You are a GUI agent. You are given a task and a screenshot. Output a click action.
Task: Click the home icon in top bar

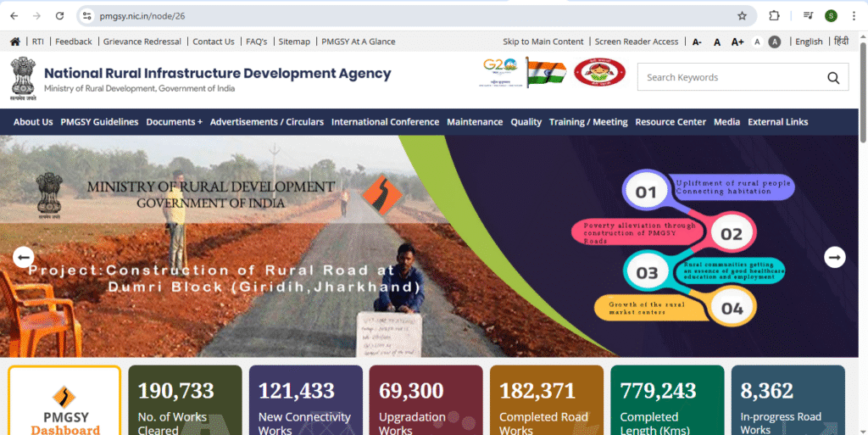(15, 42)
